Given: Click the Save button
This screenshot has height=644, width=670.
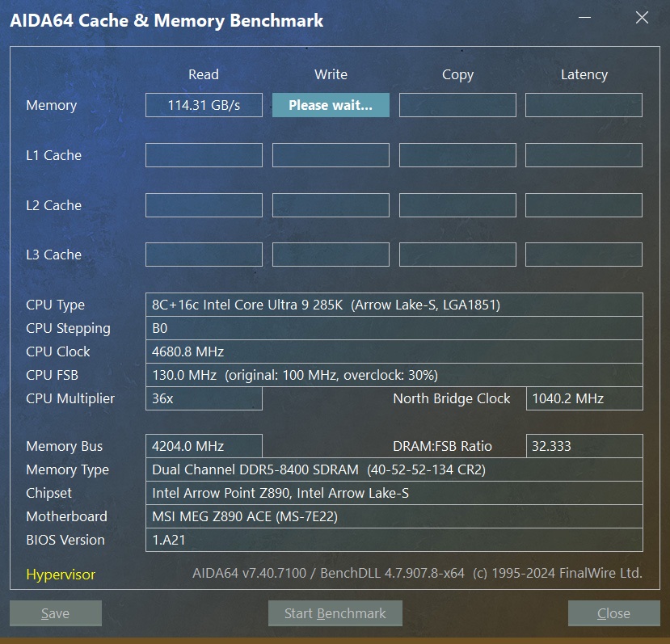Looking at the screenshot, I should [56, 613].
